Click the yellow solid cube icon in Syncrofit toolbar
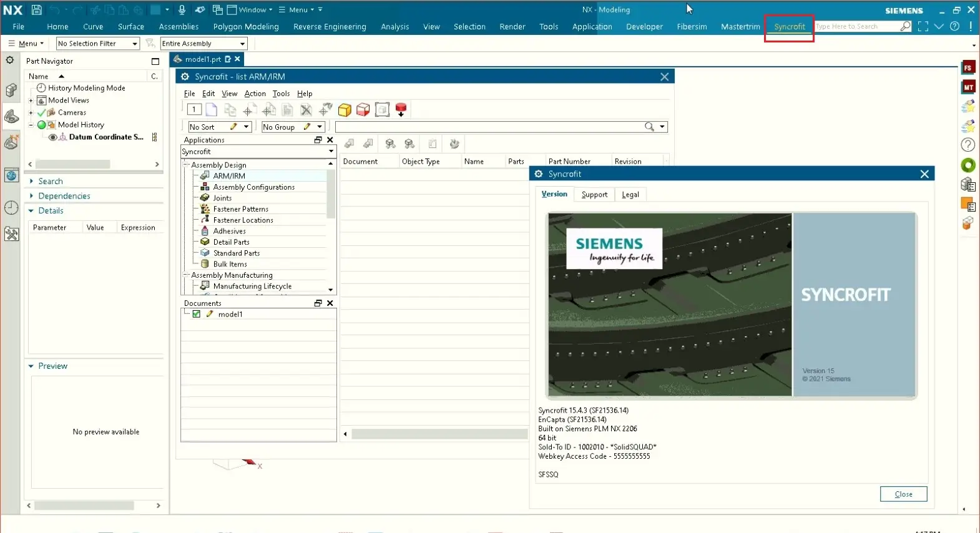Screen dimensions: 980x533 (345, 110)
